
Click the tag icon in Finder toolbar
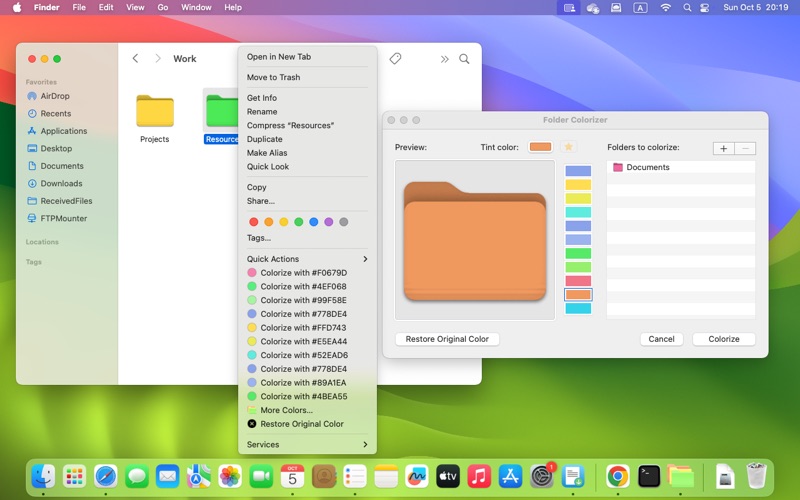[x=395, y=59]
